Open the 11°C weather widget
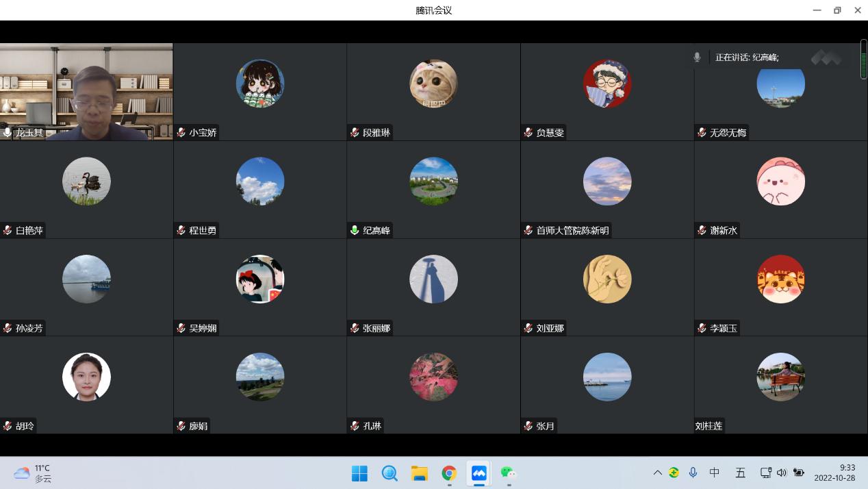The width and height of the screenshot is (868, 489). pyautogui.click(x=33, y=473)
